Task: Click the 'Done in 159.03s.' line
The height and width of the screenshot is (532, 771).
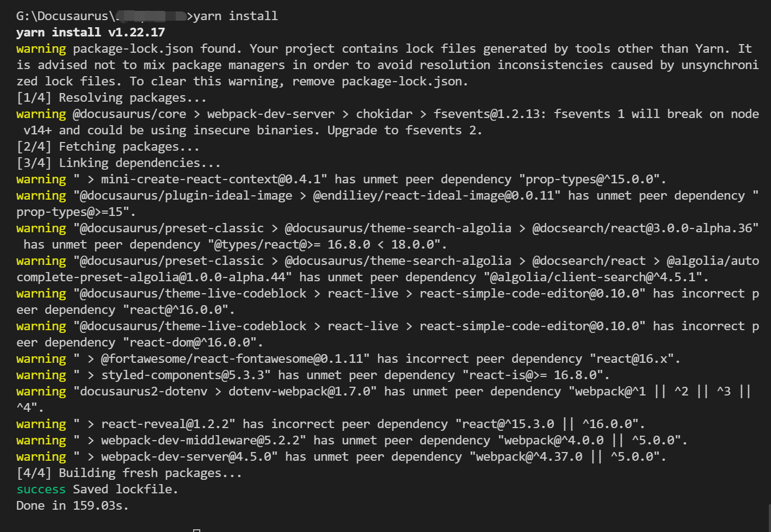Action: [72, 506]
